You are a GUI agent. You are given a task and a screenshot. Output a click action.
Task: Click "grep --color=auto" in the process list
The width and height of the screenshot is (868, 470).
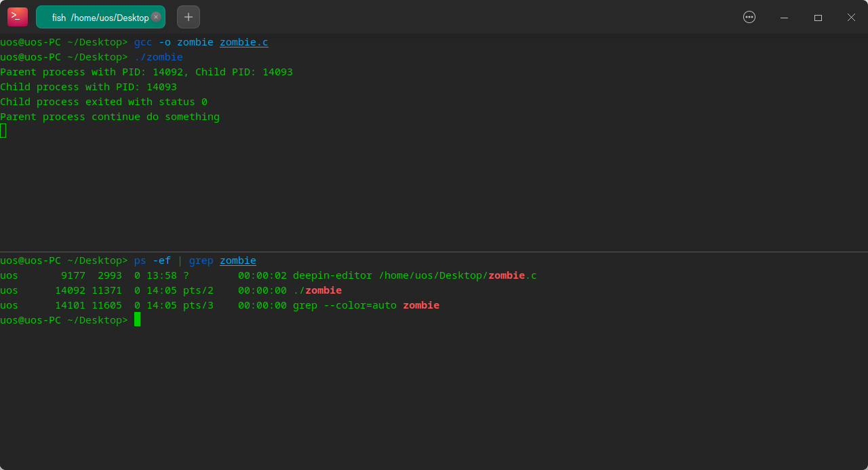tap(344, 305)
